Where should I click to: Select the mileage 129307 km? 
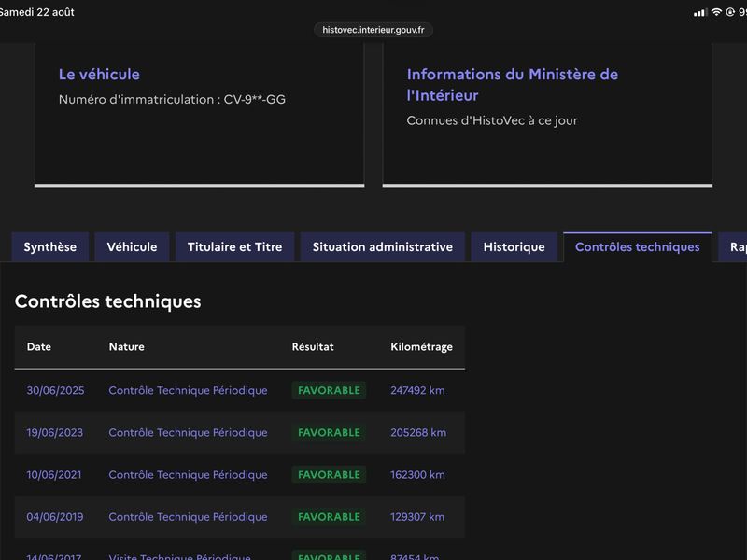click(x=417, y=517)
